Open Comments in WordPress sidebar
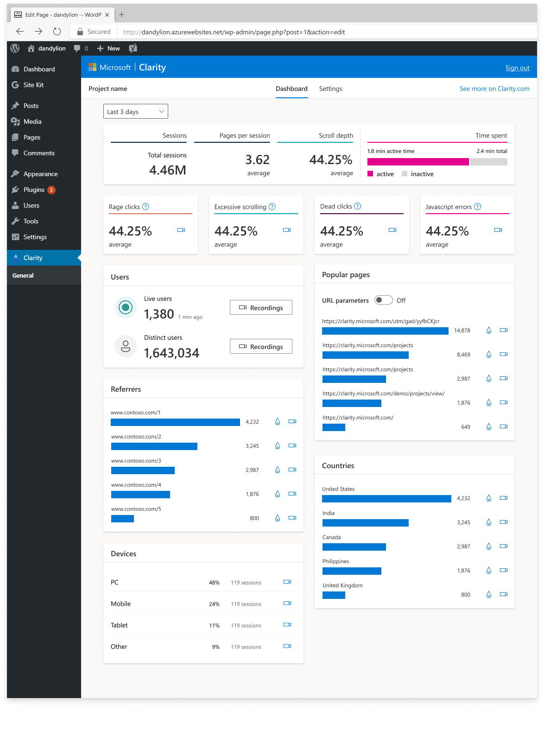 tap(44, 153)
